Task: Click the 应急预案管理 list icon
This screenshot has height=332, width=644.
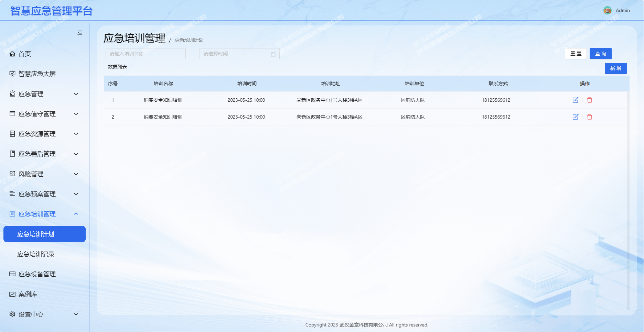Action: pyautogui.click(x=12, y=194)
